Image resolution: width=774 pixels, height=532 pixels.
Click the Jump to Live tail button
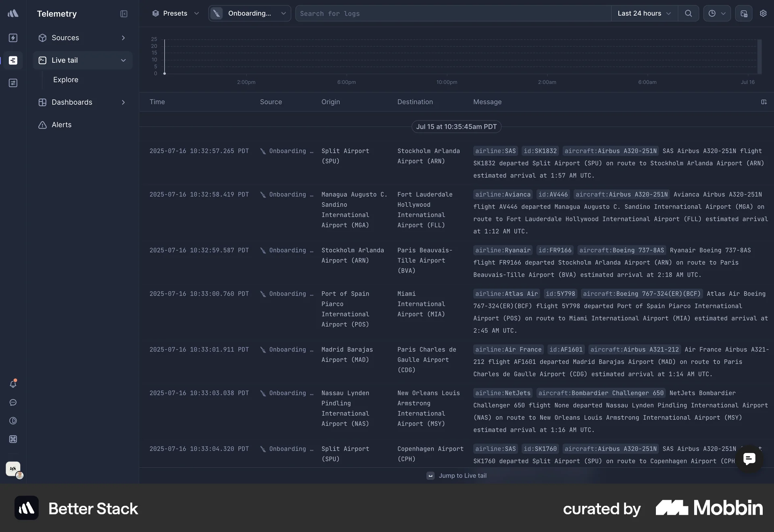tap(456, 476)
